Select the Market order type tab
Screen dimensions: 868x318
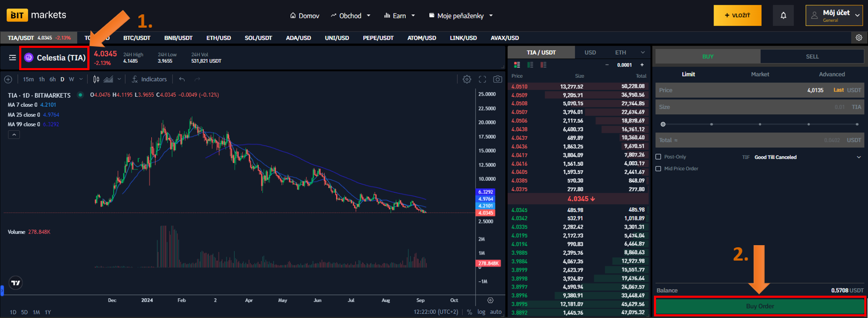pos(760,74)
